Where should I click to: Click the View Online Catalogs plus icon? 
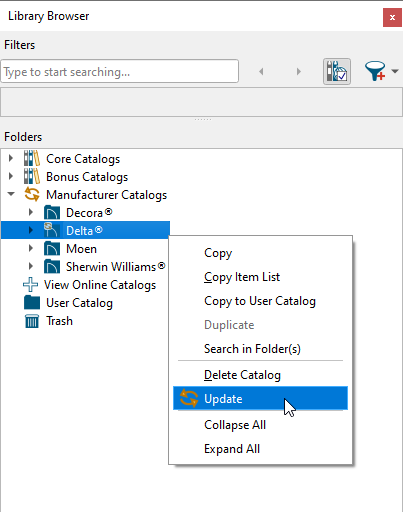(31, 285)
